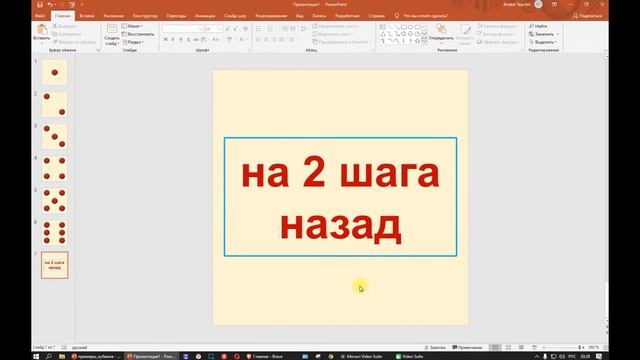This screenshot has height=360, width=640.
Task: Open the Раздел (Section) dropdown
Action: coord(133,42)
